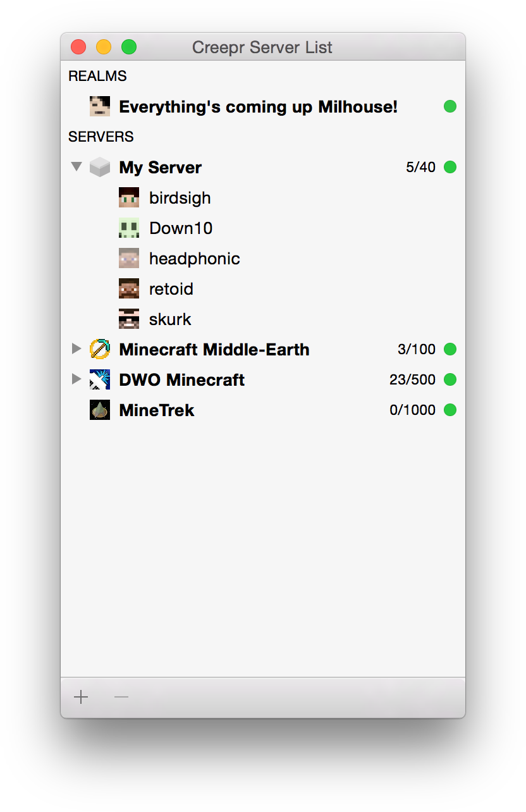Select birdsigh's player head icon
526x812 pixels.
[x=129, y=197]
